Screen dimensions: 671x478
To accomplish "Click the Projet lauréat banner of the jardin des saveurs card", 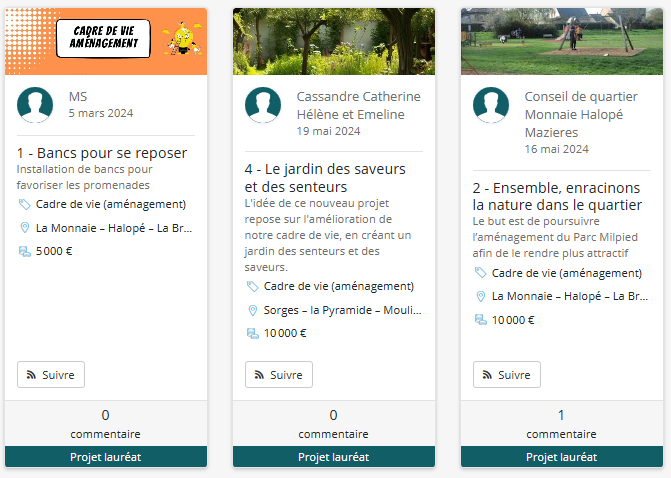I will click(334, 457).
